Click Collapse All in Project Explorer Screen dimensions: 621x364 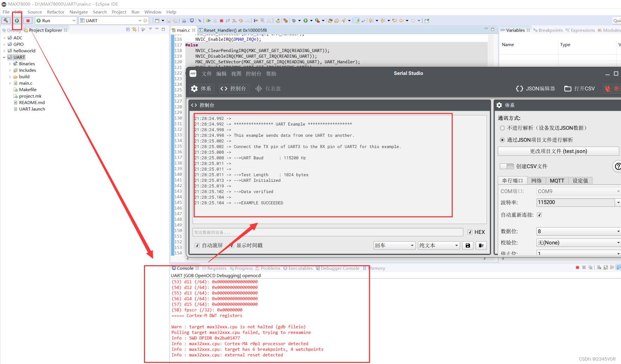coord(128,30)
